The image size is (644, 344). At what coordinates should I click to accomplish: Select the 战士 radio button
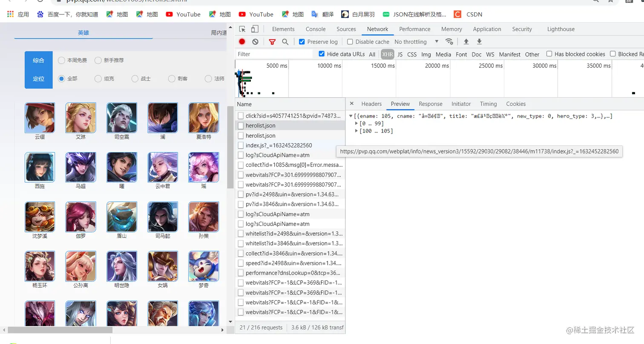135,78
